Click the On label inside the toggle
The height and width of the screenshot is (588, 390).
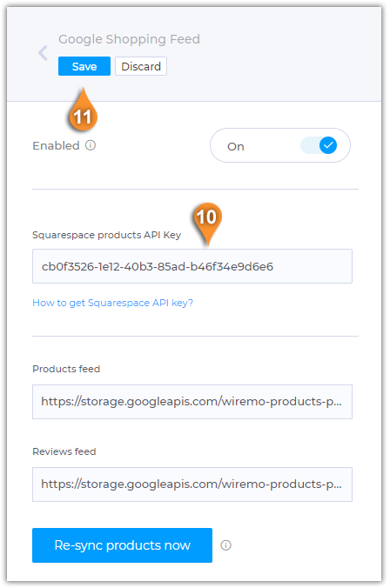[x=235, y=147]
